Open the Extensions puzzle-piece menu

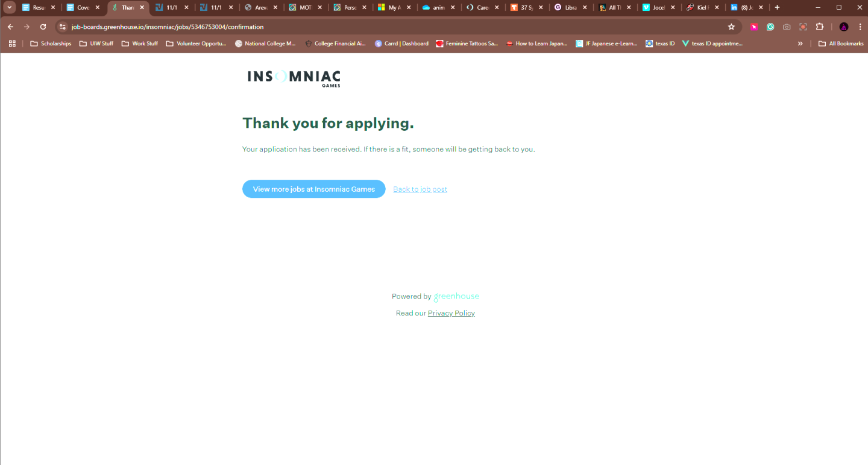point(819,27)
